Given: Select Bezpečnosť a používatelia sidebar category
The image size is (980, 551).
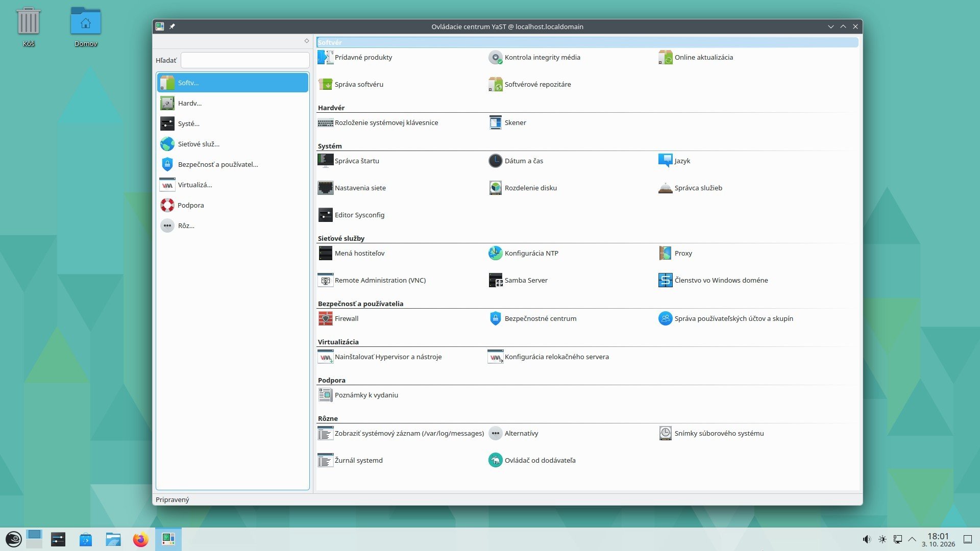Looking at the screenshot, I should 233,164.
